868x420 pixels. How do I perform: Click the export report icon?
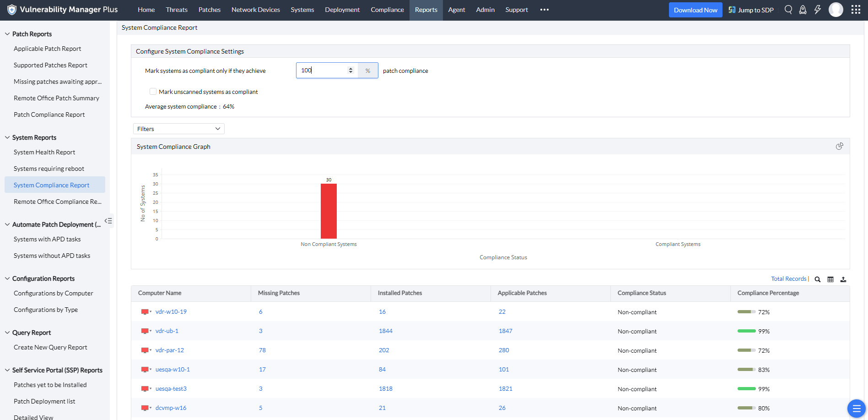tap(843, 279)
